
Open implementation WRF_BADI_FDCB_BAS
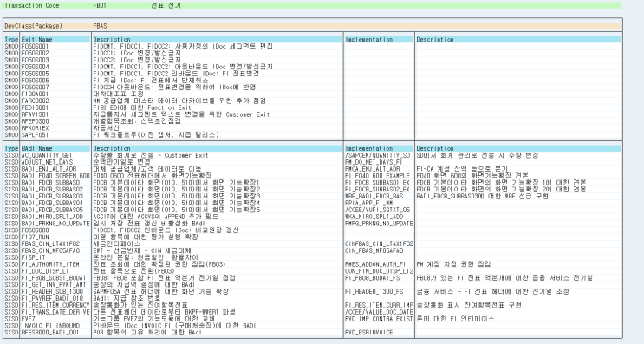click(374, 196)
